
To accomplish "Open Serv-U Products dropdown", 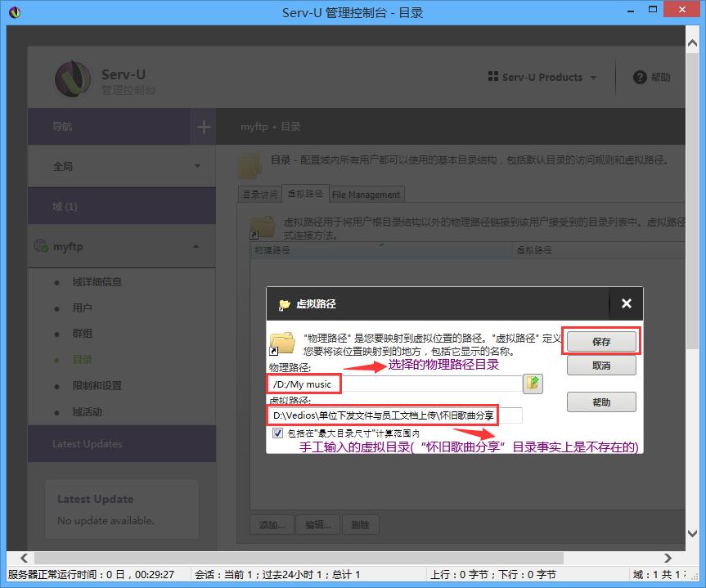I will coord(542,77).
